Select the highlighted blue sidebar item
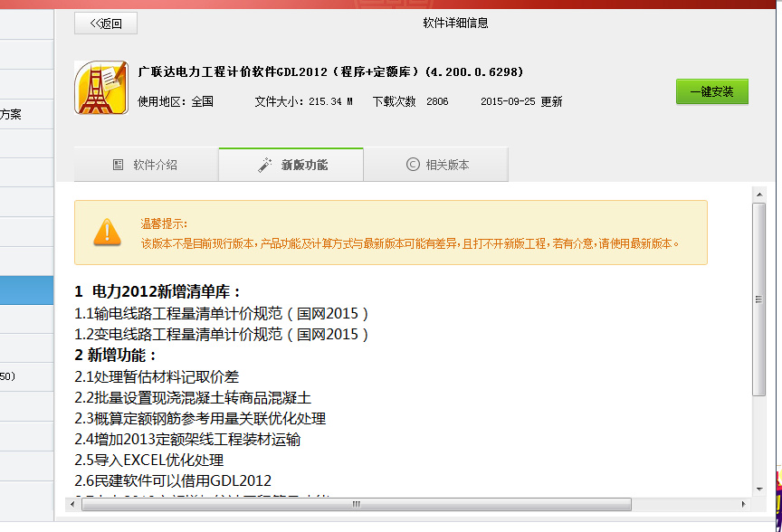The image size is (782, 532). tap(26, 290)
